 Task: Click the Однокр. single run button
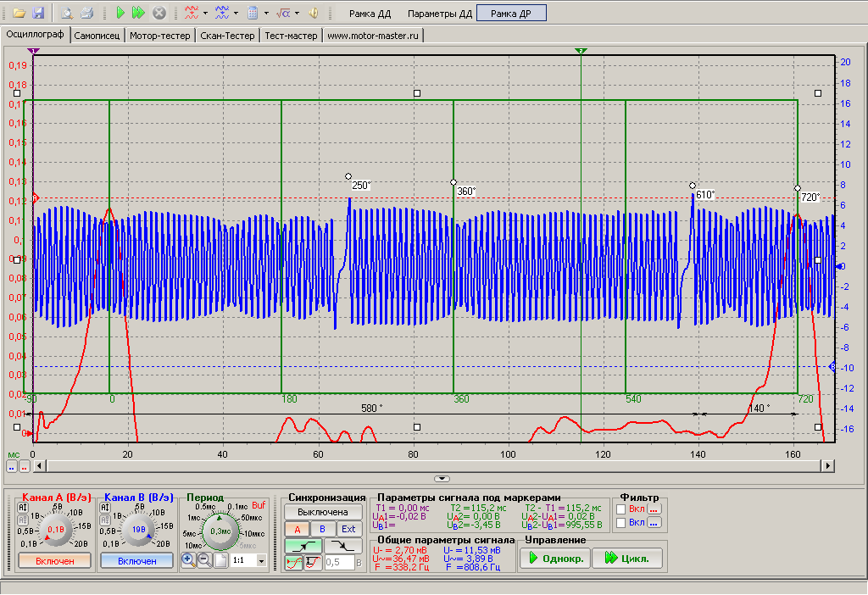[x=555, y=558]
